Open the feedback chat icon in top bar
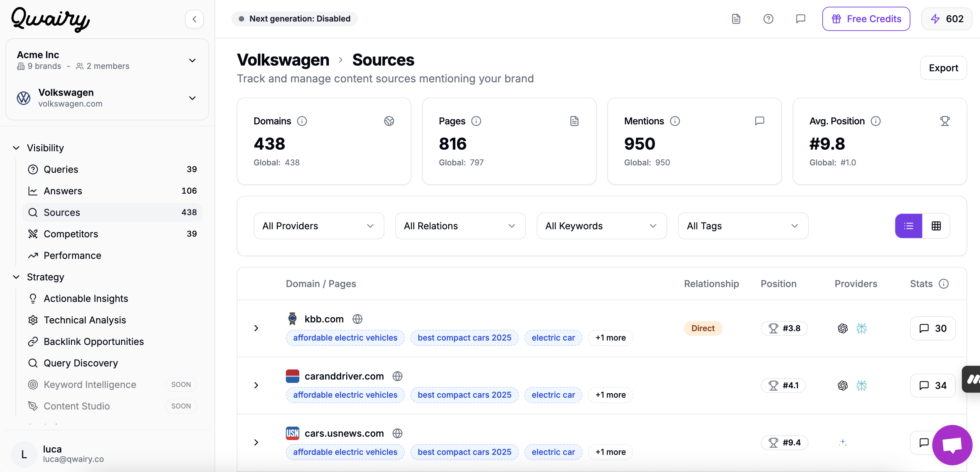 click(800, 18)
